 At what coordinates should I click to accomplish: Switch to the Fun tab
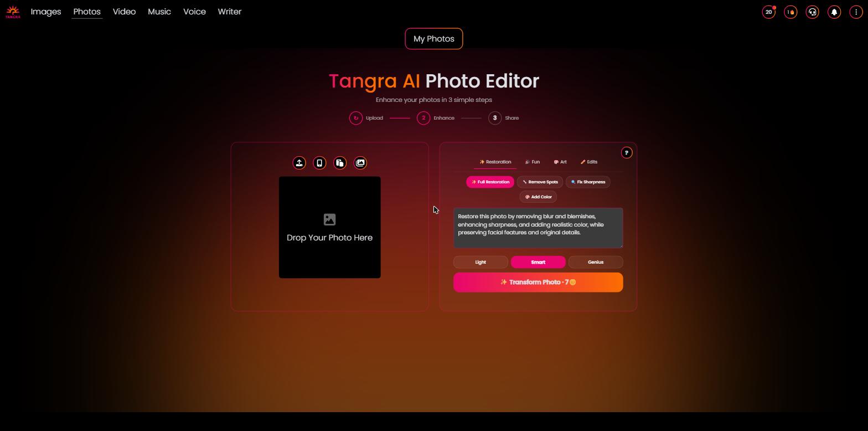coord(533,162)
